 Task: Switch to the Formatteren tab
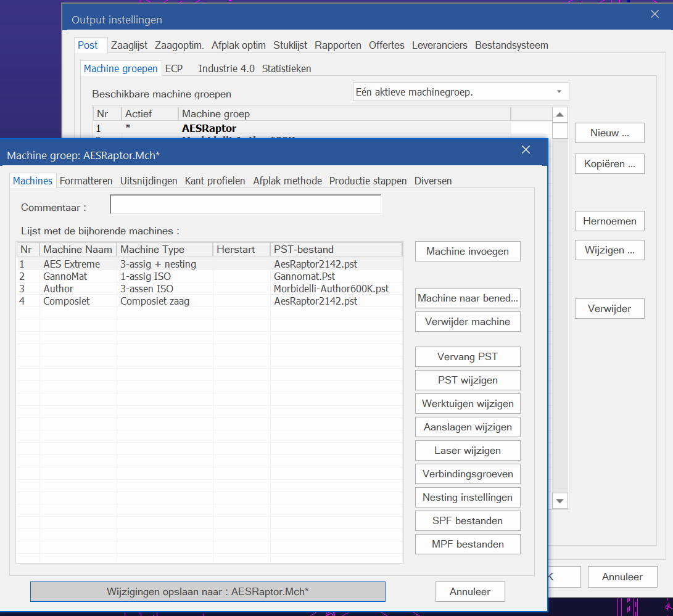[86, 181]
